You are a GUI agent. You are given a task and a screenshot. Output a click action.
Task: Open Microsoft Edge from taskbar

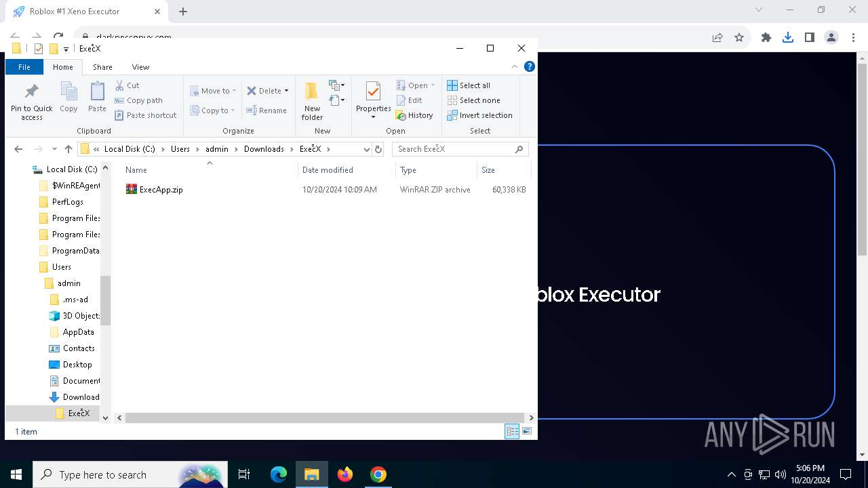click(279, 474)
